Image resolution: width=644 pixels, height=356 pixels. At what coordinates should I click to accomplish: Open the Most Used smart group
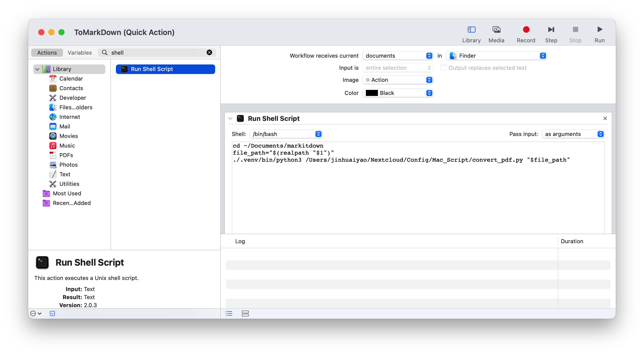pyautogui.click(x=67, y=193)
